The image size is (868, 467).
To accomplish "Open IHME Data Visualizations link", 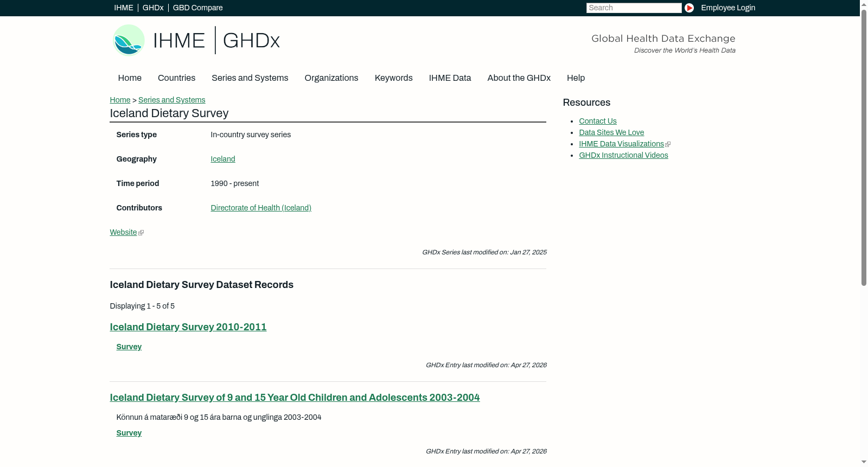I will tap(622, 144).
